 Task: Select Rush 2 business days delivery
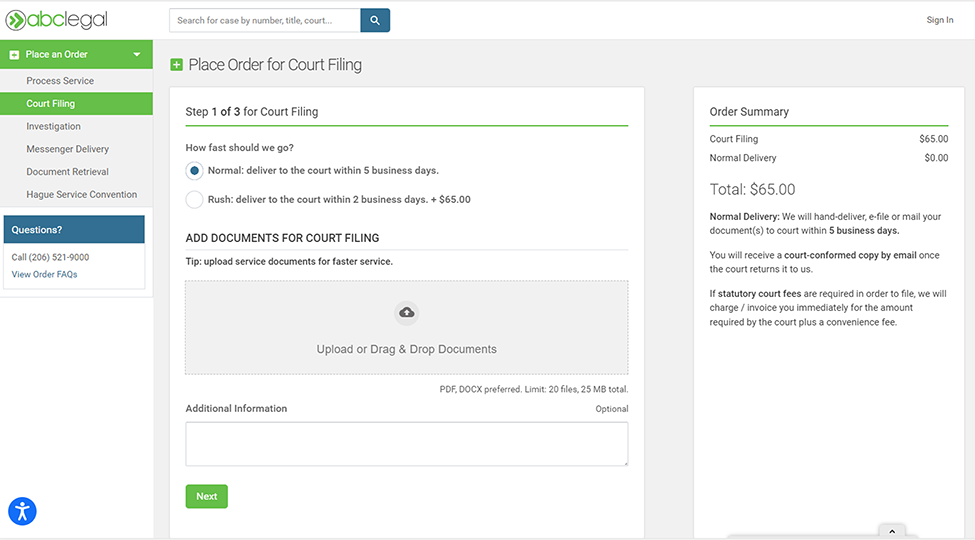tap(195, 199)
